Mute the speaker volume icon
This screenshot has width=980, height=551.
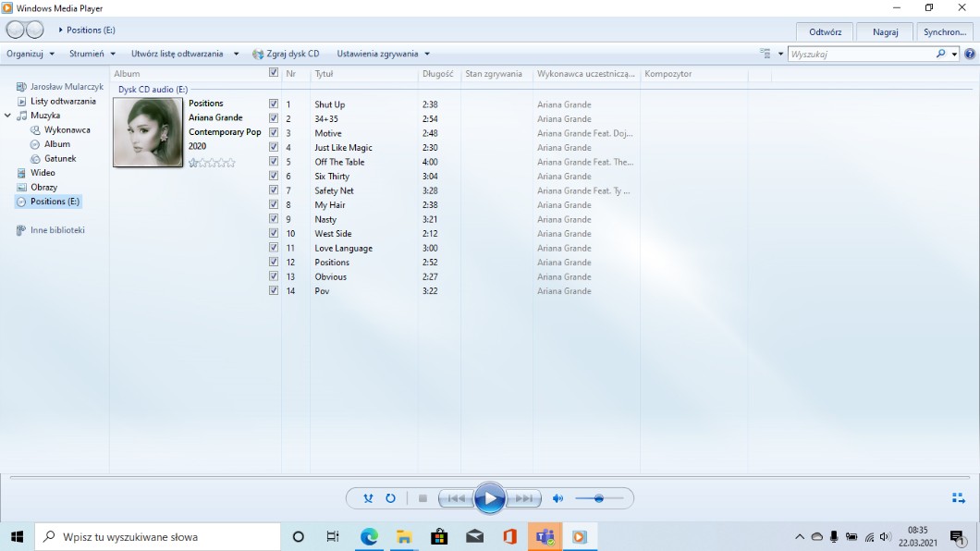(x=557, y=498)
